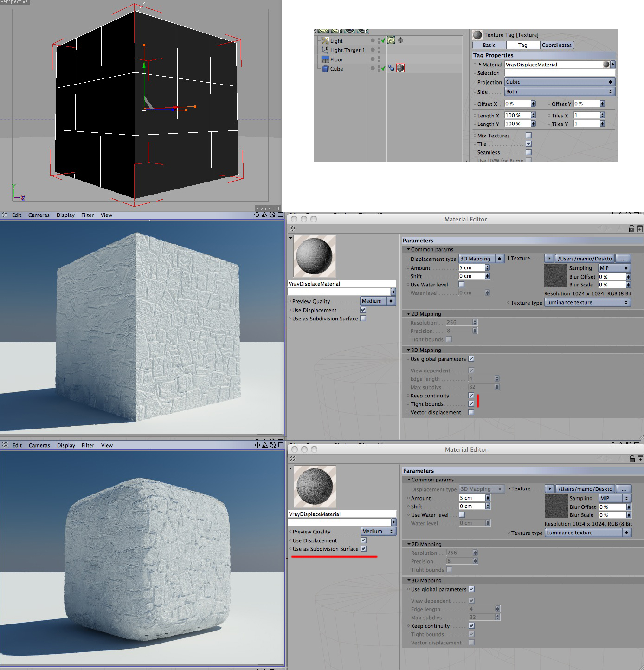This screenshot has width=644, height=670.
Task: Switch to the Coordinates tab
Action: coord(557,45)
